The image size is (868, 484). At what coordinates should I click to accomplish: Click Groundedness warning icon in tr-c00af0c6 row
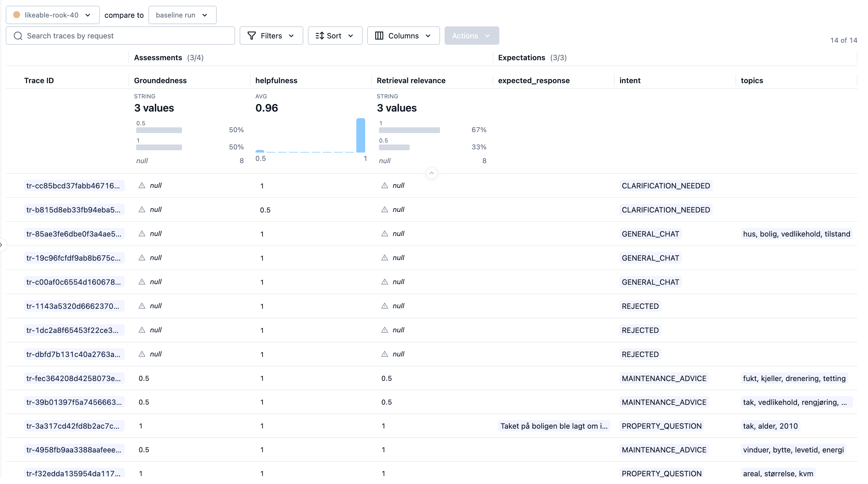click(x=142, y=282)
